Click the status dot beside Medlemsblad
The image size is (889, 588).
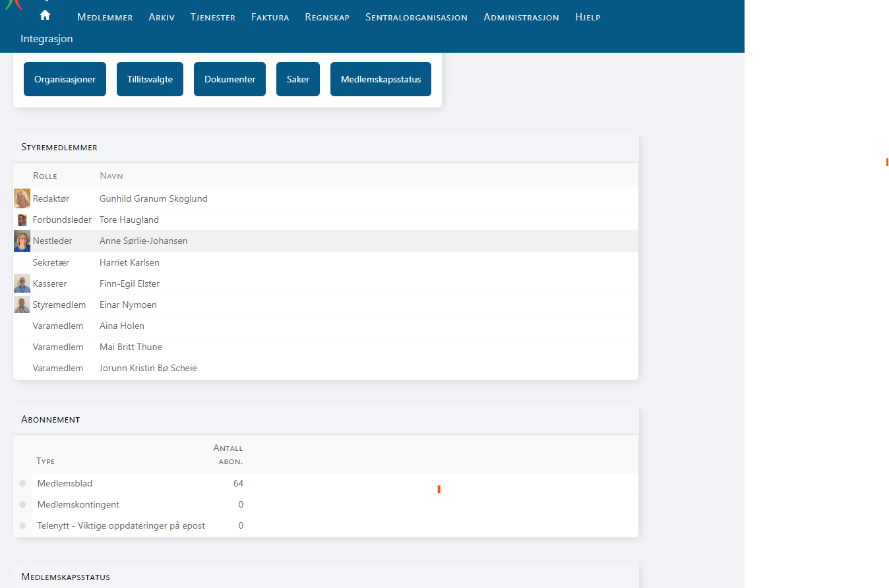[x=22, y=484]
